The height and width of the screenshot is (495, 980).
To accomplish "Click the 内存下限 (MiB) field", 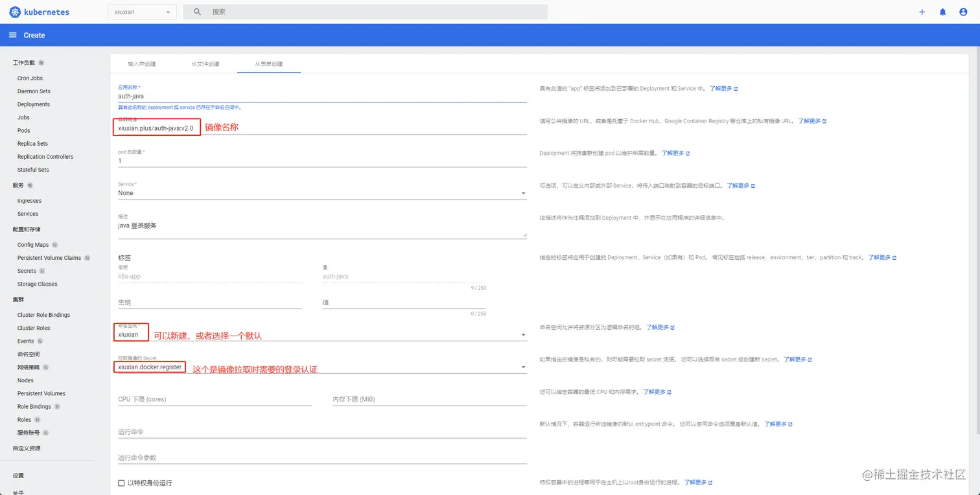I will (430, 399).
